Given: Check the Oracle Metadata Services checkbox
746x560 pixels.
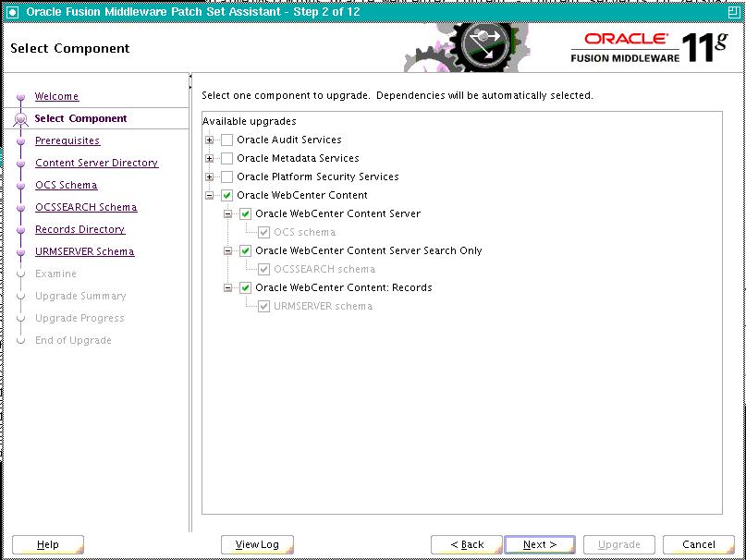Looking at the screenshot, I should coord(226,158).
